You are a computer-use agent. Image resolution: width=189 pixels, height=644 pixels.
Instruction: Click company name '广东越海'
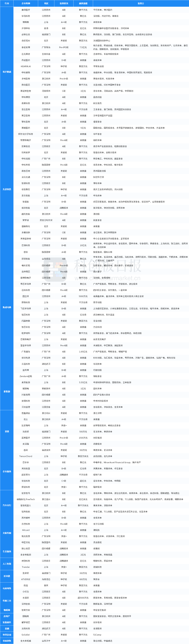[26, 351]
